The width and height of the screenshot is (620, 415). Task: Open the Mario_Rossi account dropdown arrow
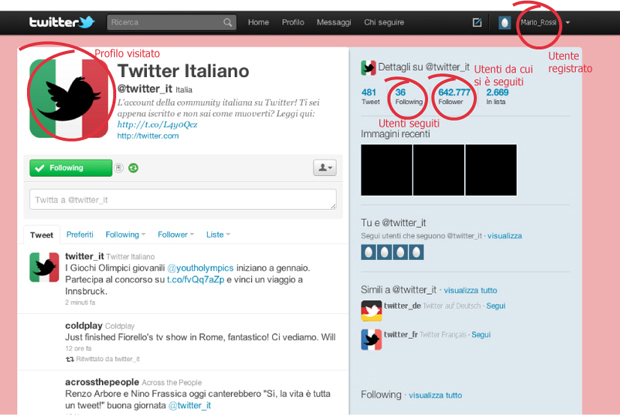coord(568,23)
